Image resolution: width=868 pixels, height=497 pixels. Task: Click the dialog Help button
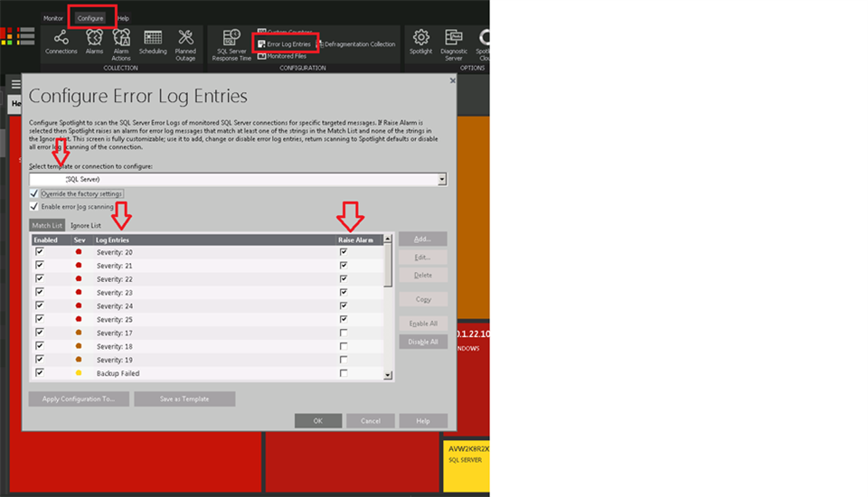(x=423, y=421)
